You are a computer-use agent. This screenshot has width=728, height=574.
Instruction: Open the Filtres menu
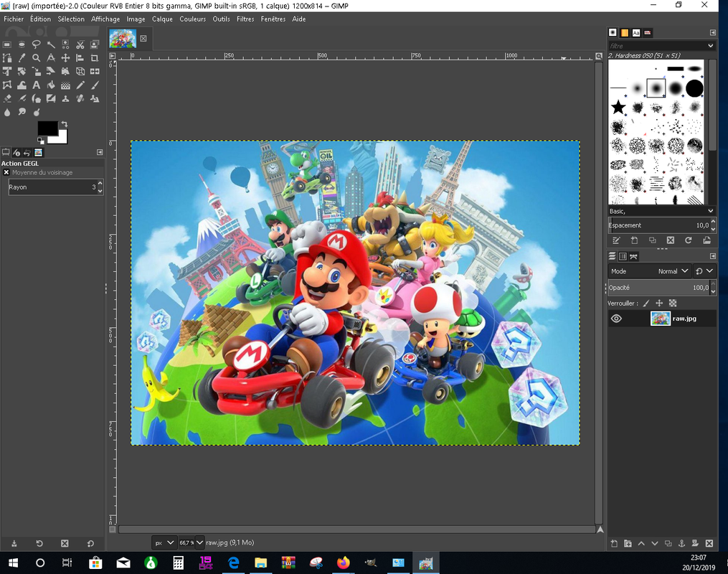pos(245,19)
